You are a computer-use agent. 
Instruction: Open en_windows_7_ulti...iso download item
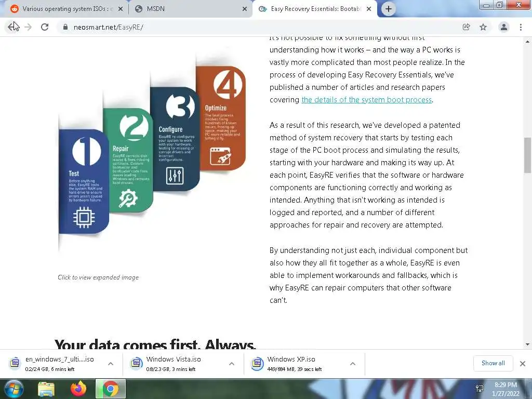click(54, 364)
